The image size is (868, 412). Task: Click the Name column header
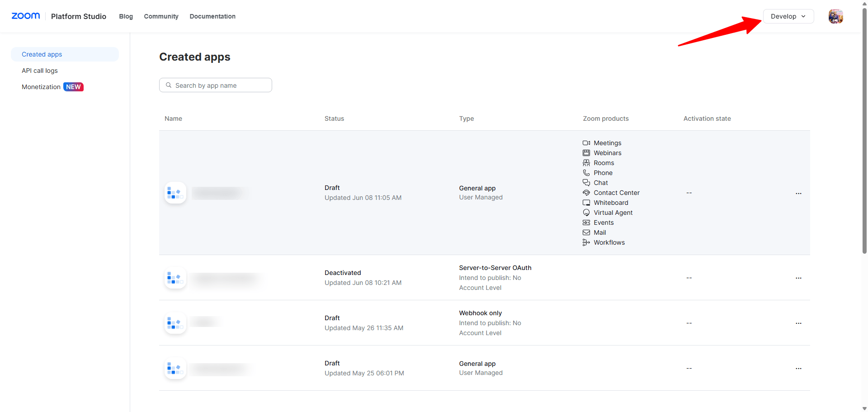(x=173, y=118)
